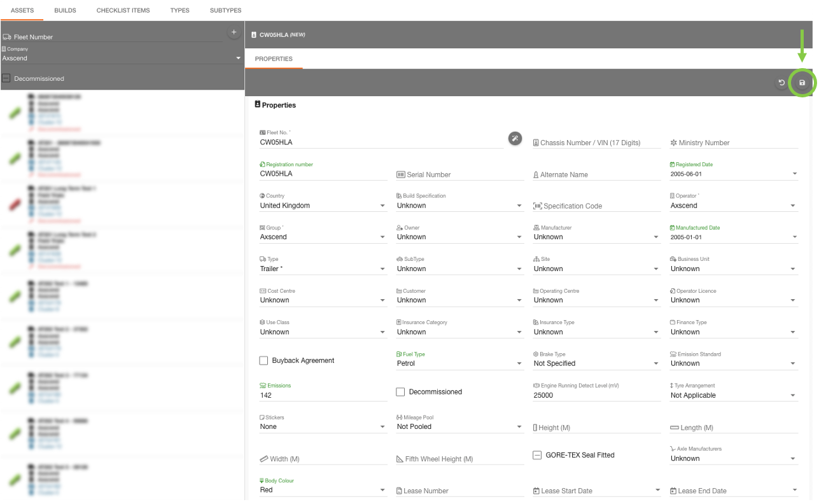Viewport: 819px width, 504px height.
Task: Click the save icon in the properties toolbar
Action: (802, 83)
